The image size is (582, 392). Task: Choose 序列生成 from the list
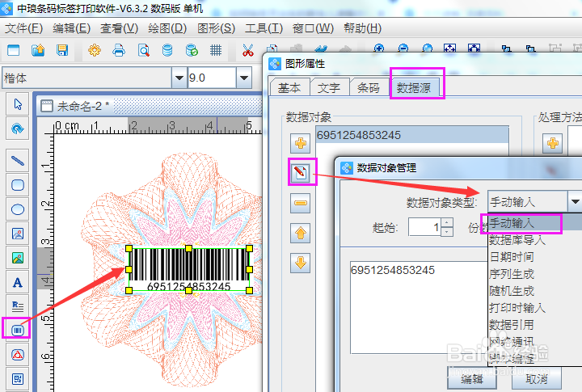(512, 274)
